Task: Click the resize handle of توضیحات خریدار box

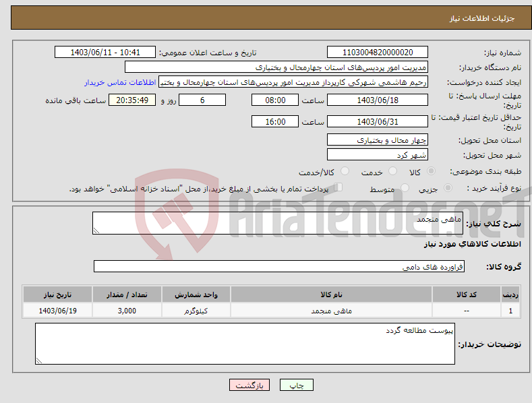Action: coord(39,361)
